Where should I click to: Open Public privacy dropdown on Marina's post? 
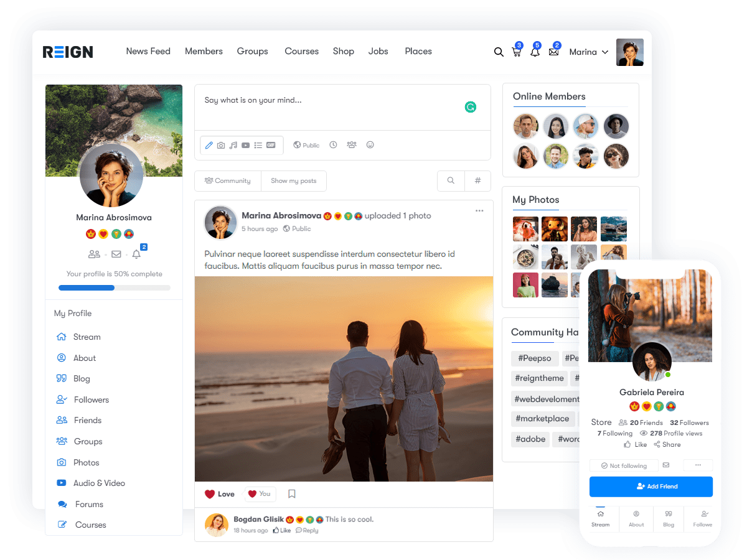pos(297,229)
